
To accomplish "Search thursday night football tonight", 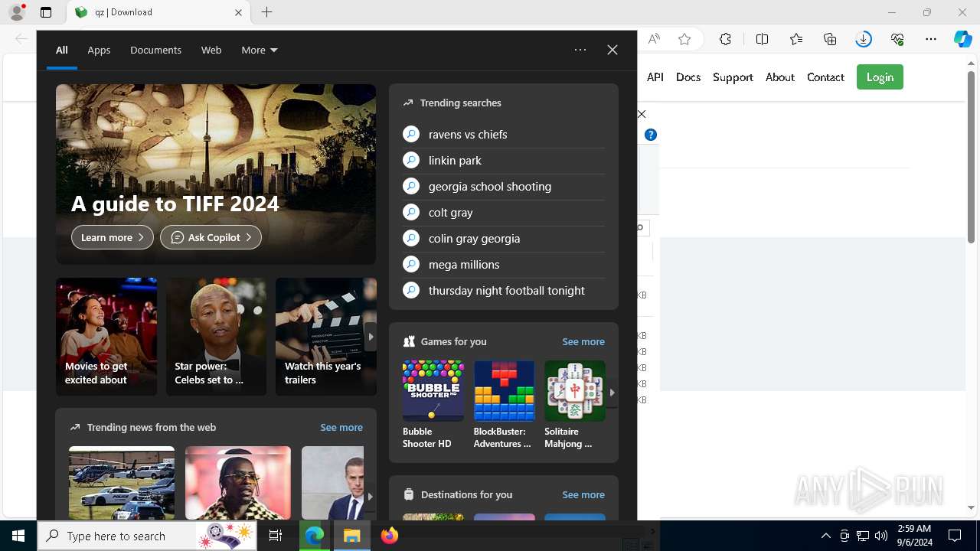I will click(x=504, y=290).
